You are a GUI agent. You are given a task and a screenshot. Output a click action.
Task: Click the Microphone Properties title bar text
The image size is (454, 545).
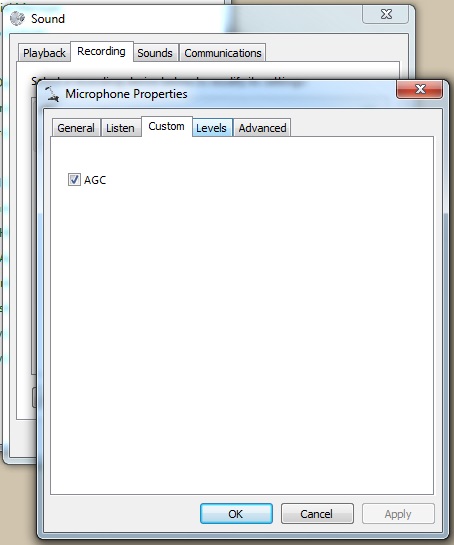click(x=126, y=94)
